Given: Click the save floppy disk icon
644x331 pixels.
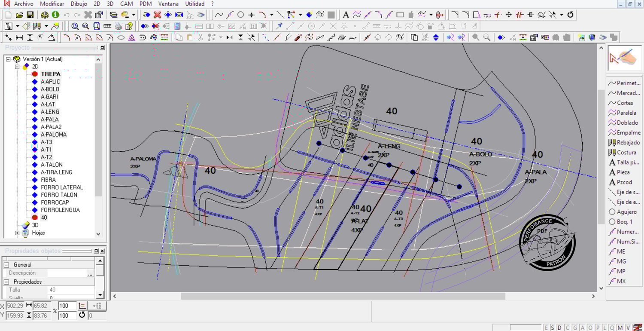Looking at the screenshot, I should (30, 15).
